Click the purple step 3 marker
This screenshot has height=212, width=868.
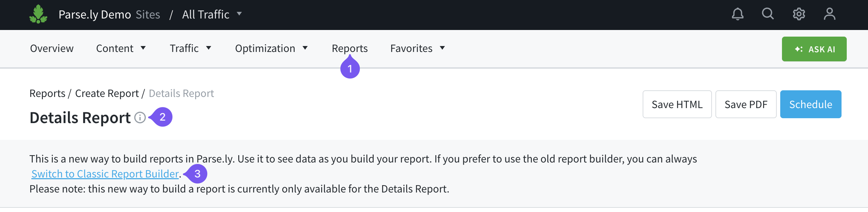coord(197,174)
